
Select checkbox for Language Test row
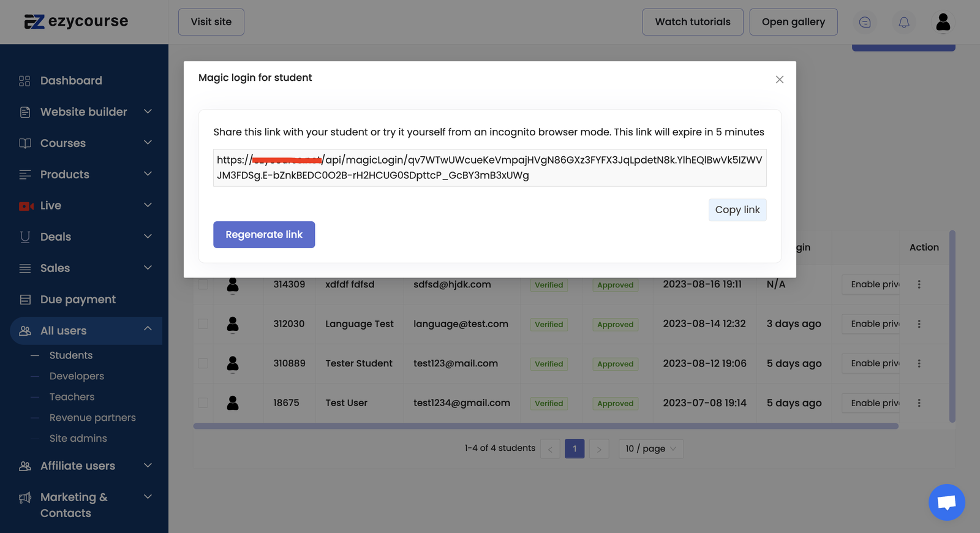[x=203, y=324]
